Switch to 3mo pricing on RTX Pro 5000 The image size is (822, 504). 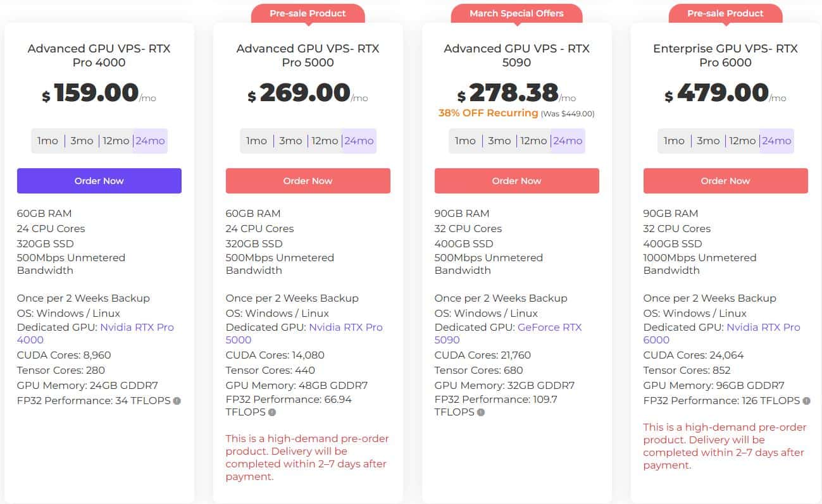coord(290,140)
